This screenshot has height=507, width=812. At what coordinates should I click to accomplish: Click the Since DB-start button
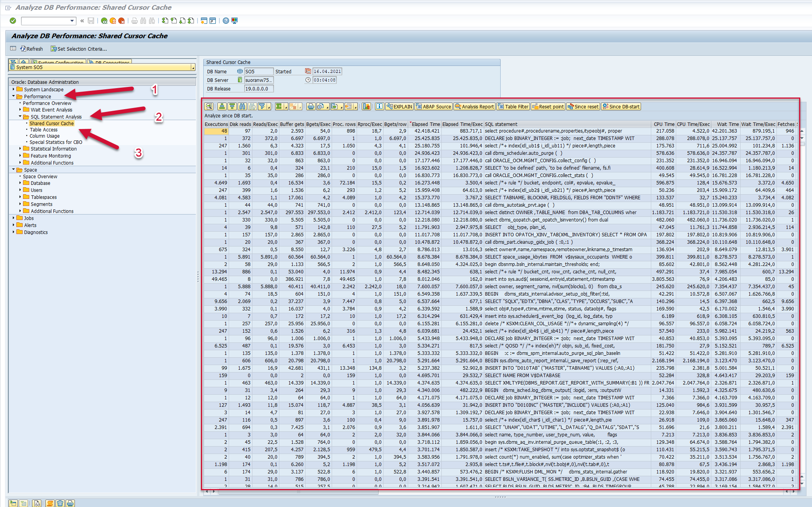tap(621, 106)
